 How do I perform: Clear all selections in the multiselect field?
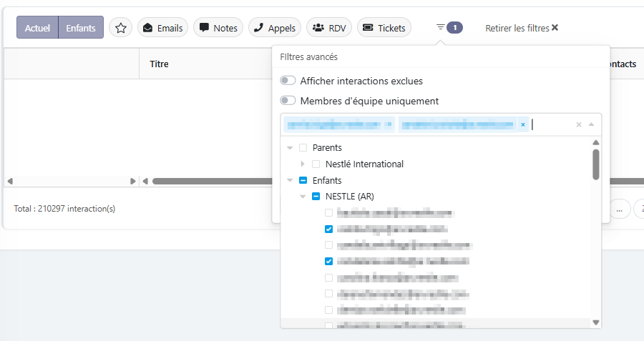tap(579, 124)
